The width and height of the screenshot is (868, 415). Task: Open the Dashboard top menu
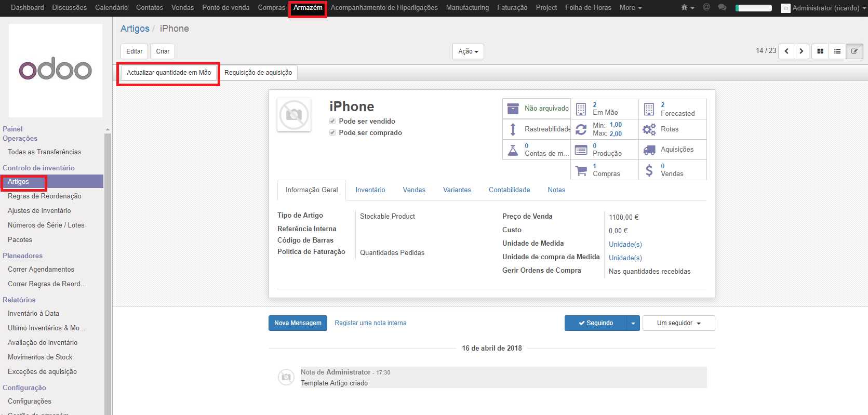click(x=28, y=8)
